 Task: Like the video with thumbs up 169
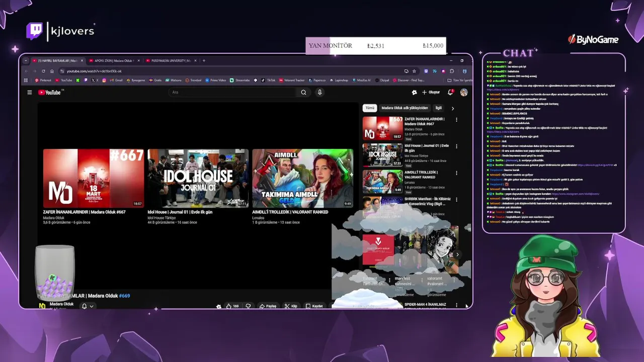(x=232, y=306)
